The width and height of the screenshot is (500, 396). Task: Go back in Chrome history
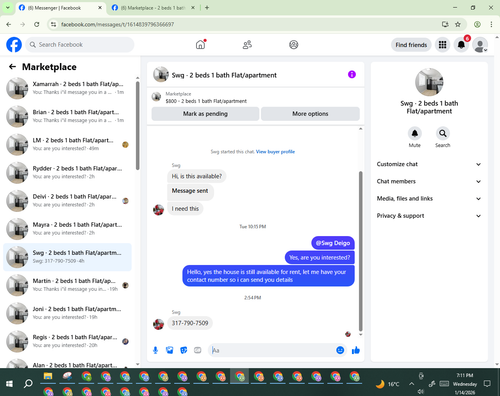pyautogui.click(x=9, y=24)
